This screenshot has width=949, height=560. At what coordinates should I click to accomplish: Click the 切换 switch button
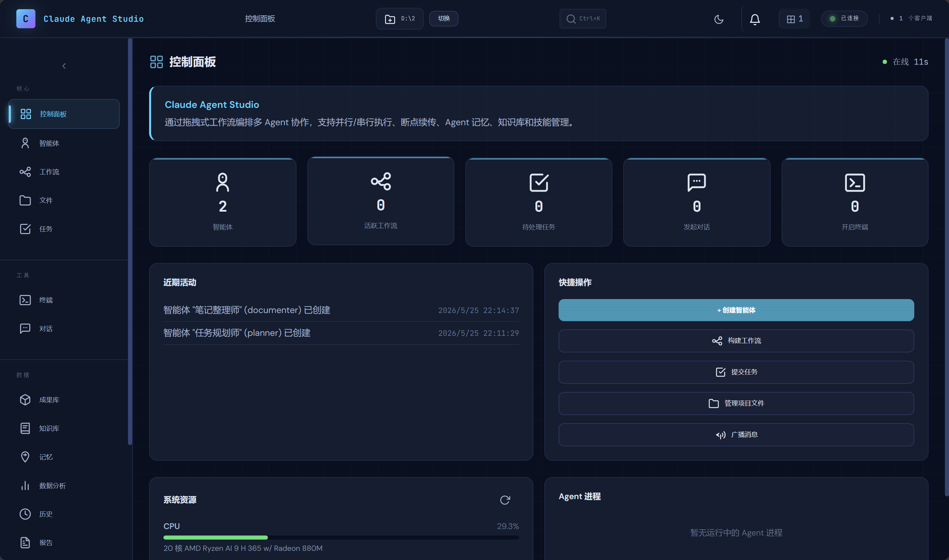tap(444, 18)
